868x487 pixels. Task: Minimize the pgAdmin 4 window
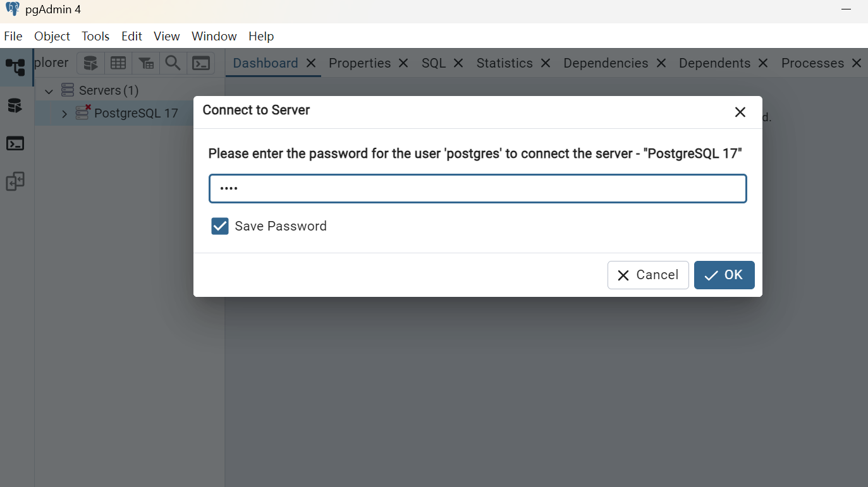[847, 9]
